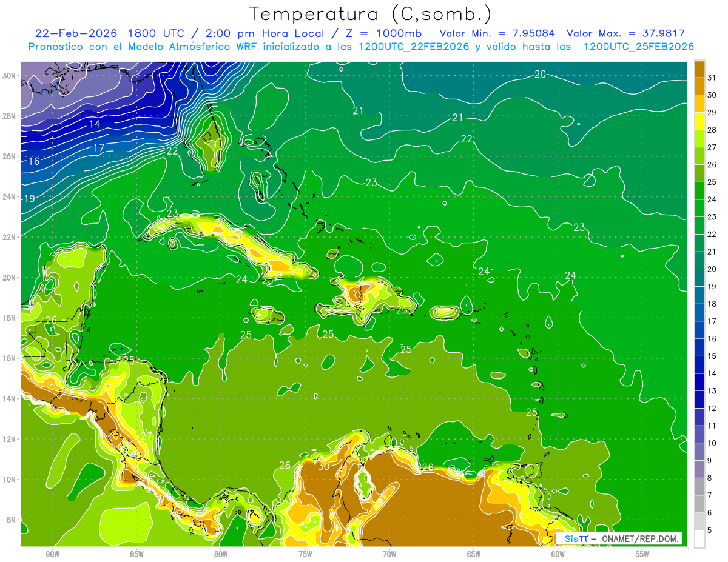Click latitude axis label "18N"
The image size is (728, 562).
coord(10,318)
